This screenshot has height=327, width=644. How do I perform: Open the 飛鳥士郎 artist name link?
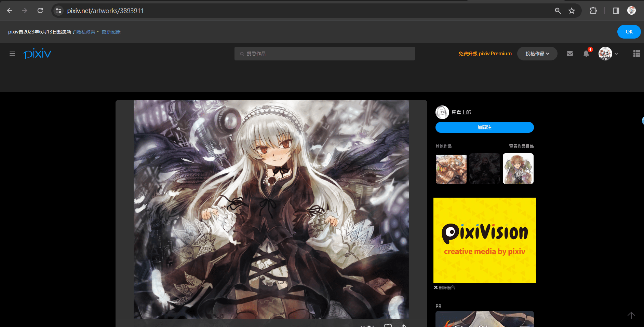click(461, 112)
